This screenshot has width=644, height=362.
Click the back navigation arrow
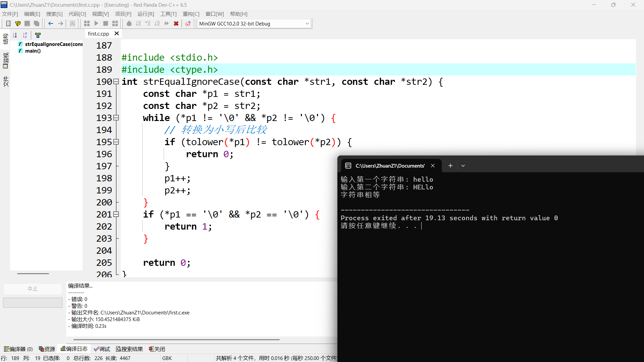pos(51,23)
